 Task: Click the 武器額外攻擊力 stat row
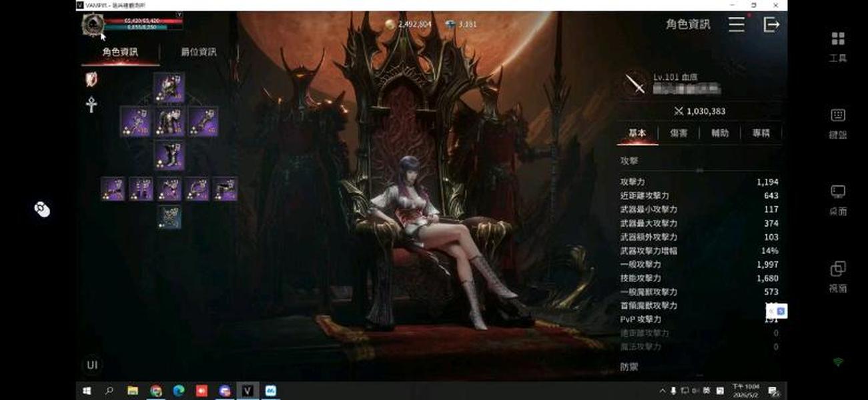699,237
